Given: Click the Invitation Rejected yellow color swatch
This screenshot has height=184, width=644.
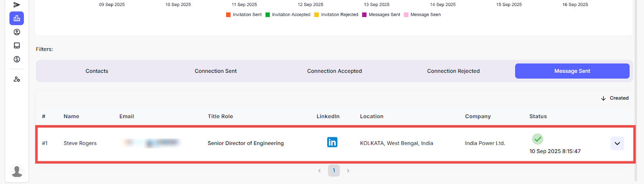Looking at the screenshot, I should pyautogui.click(x=316, y=15).
